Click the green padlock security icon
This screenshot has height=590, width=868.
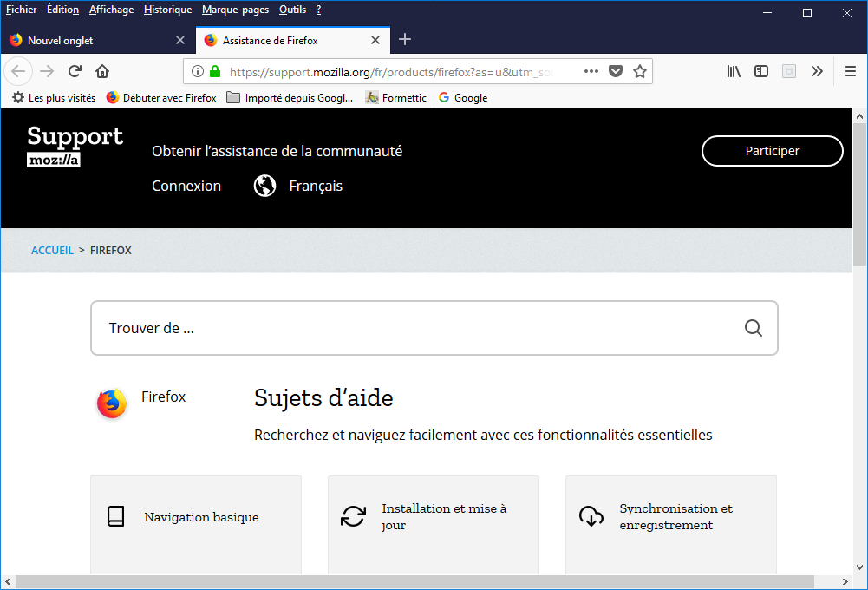point(215,71)
